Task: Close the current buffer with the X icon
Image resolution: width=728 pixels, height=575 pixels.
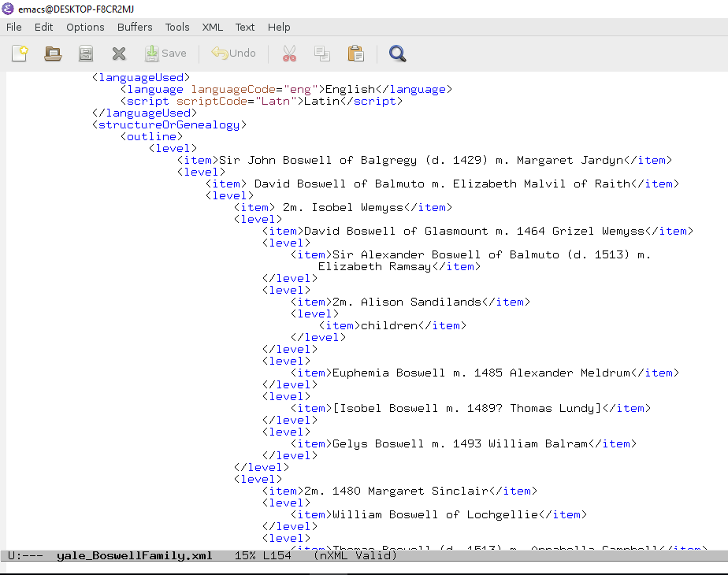Action: [119, 54]
